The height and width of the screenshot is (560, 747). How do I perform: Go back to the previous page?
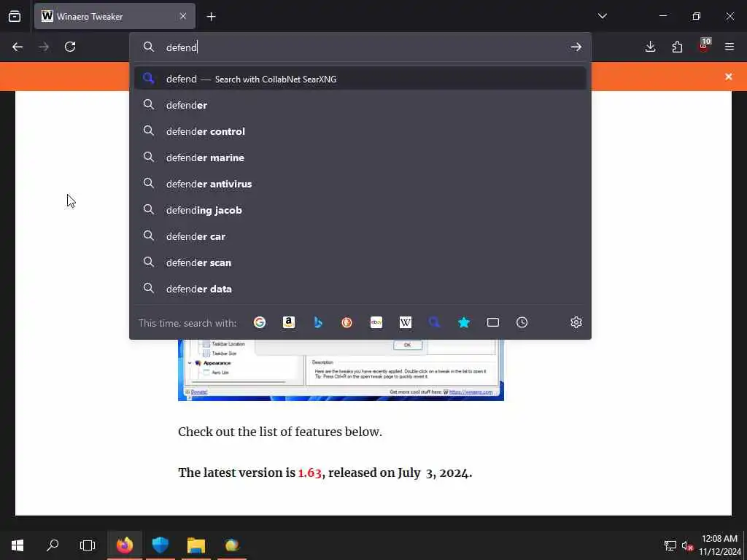click(18, 47)
